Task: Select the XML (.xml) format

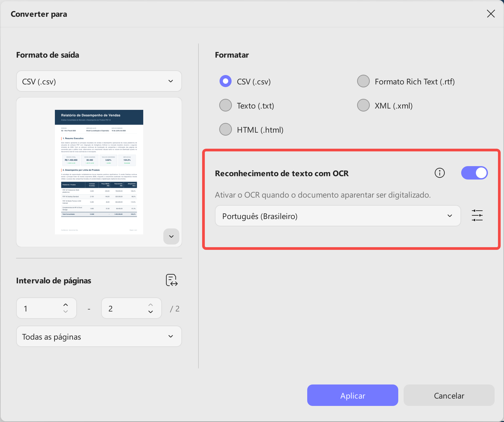Action: (x=385, y=105)
